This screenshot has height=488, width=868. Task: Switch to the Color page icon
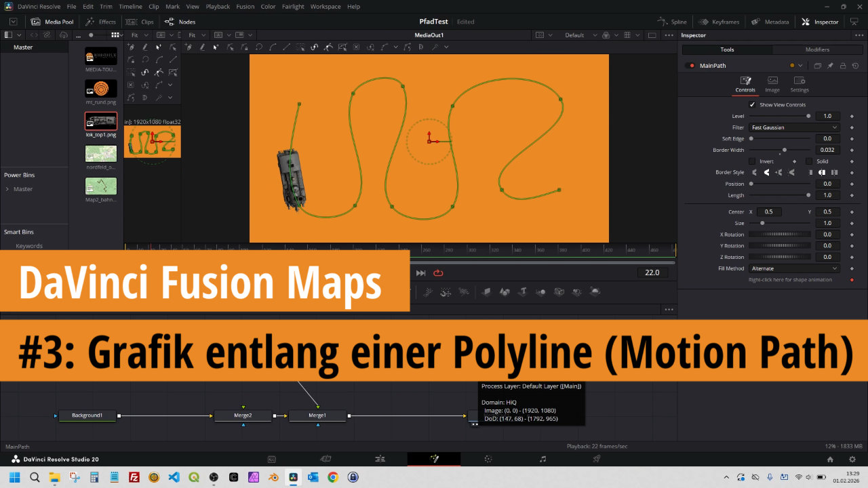488,459
